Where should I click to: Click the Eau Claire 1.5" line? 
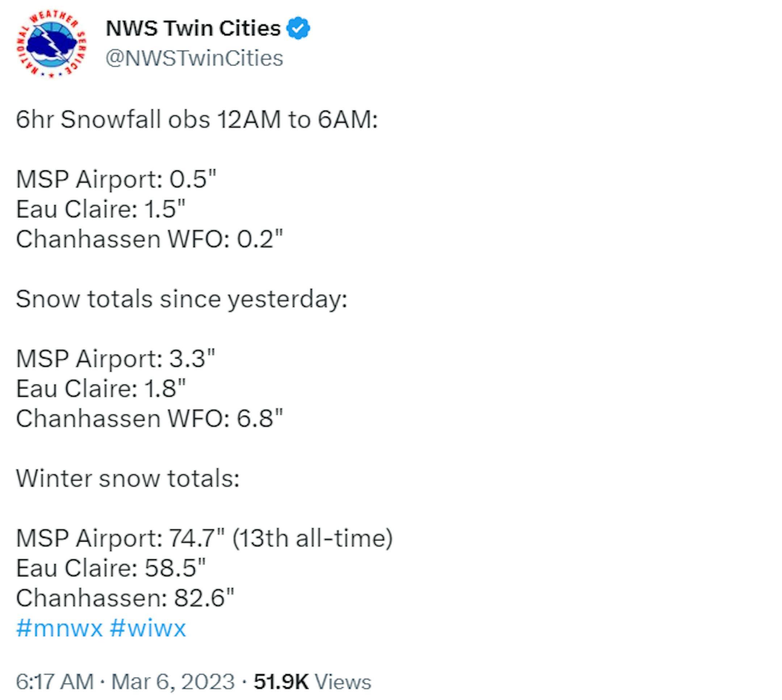tap(101, 209)
